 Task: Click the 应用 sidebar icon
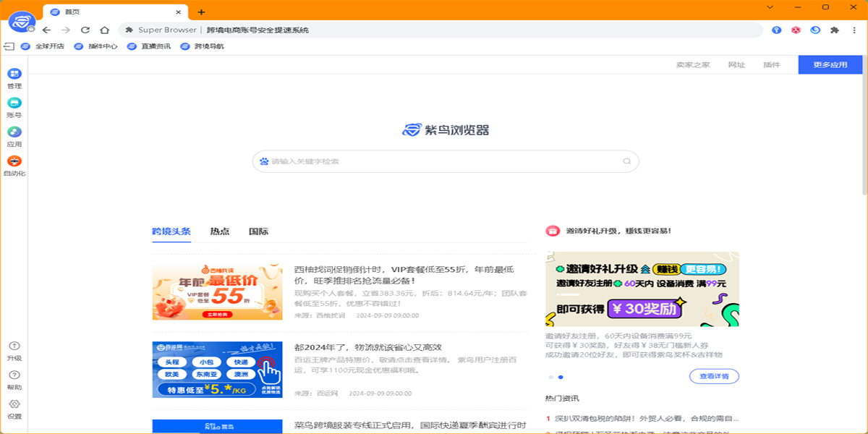[14, 132]
